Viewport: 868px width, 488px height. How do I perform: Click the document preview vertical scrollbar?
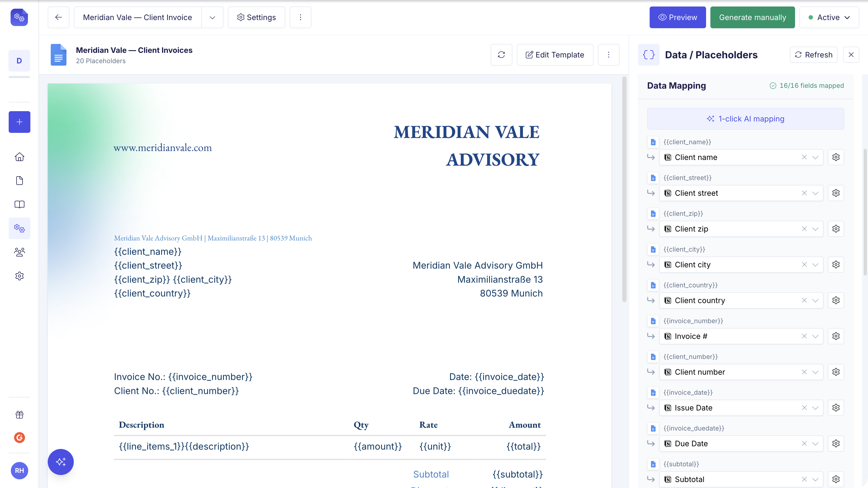pos(624,189)
